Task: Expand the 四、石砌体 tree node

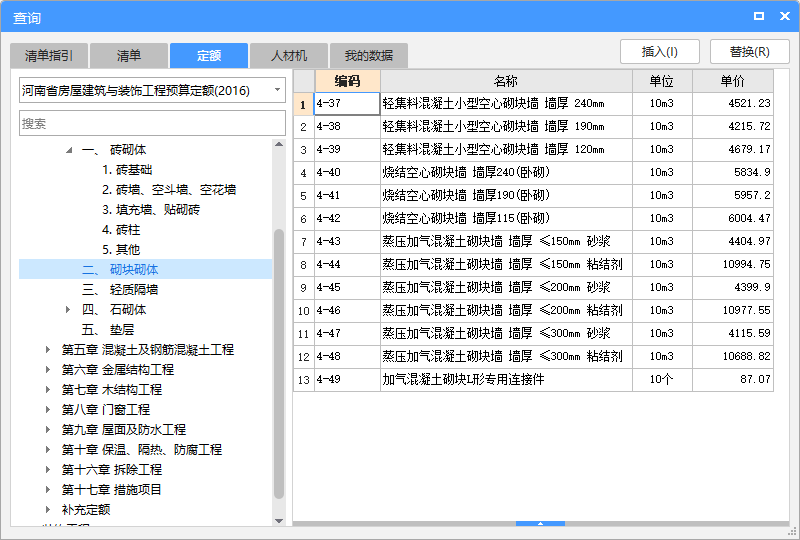Action: coord(68,310)
